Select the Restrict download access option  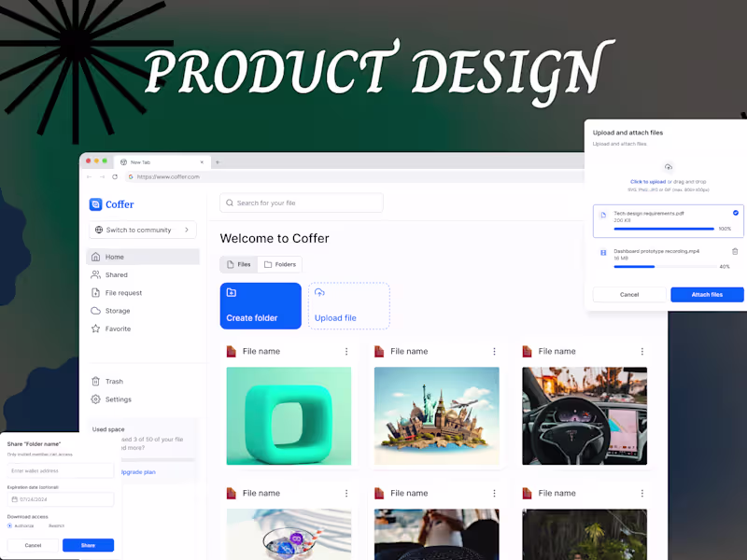(x=56, y=525)
